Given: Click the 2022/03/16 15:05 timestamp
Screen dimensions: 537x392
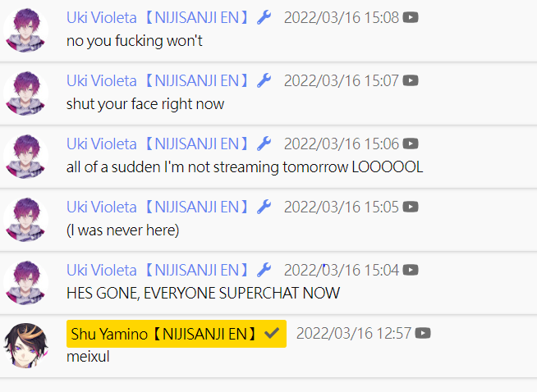Looking at the screenshot, I should tap(342, 207).
